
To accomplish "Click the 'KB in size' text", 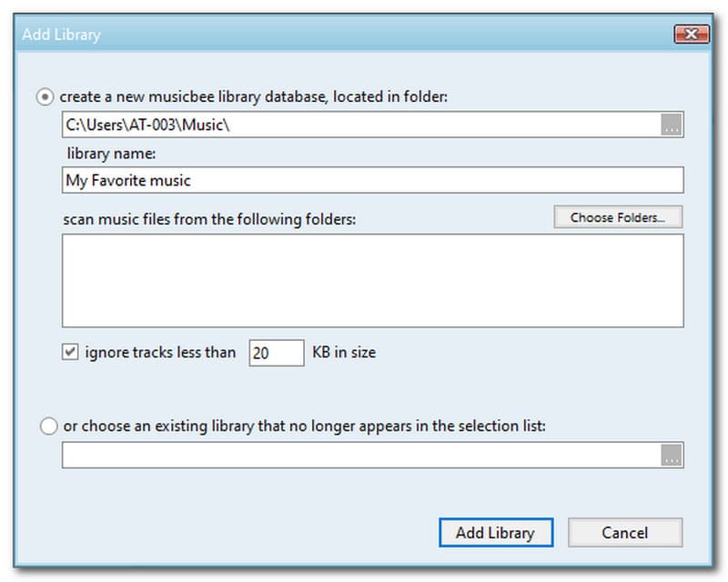I will [344, 352].
